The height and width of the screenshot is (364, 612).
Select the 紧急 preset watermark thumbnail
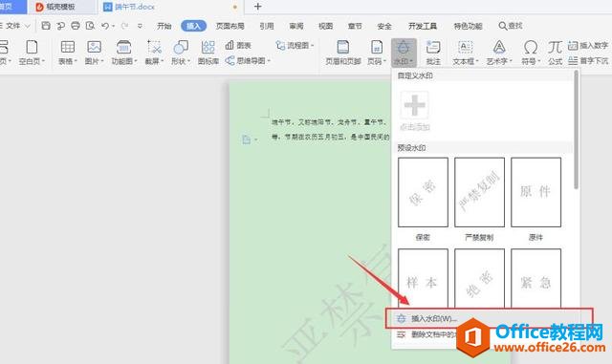[535, 279]
